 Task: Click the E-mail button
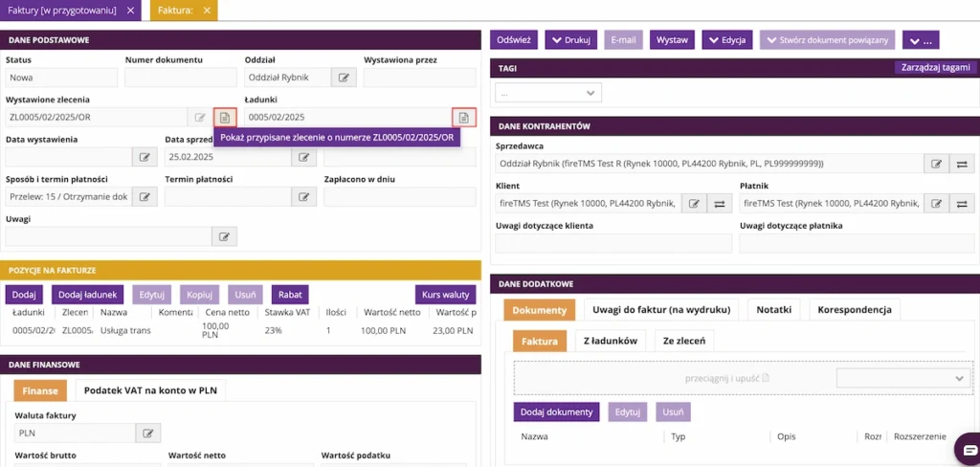(x=623, y=39)
